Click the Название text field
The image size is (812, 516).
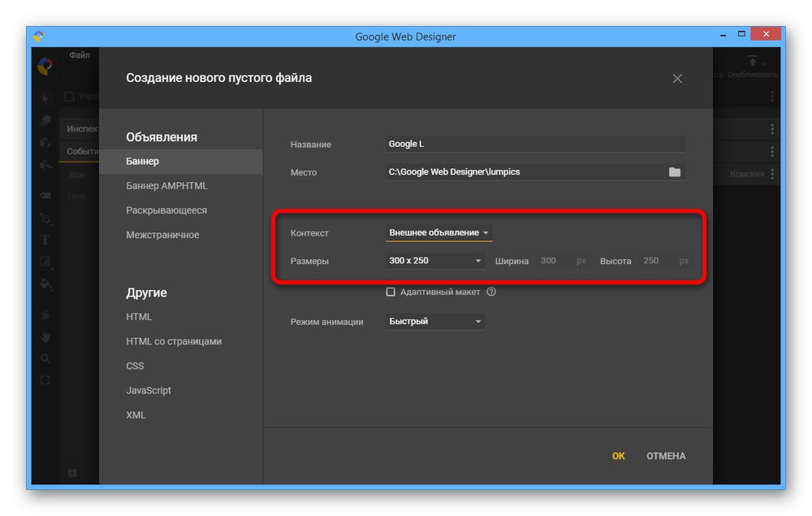536,145
